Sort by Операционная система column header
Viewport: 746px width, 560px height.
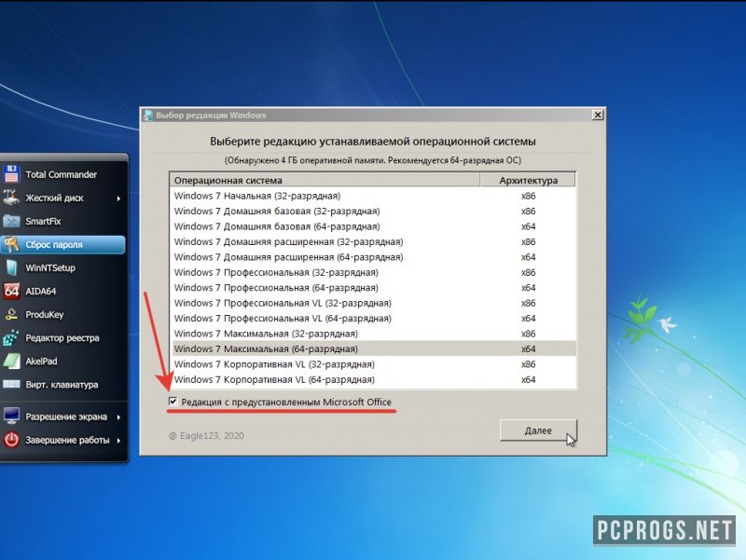325,180
